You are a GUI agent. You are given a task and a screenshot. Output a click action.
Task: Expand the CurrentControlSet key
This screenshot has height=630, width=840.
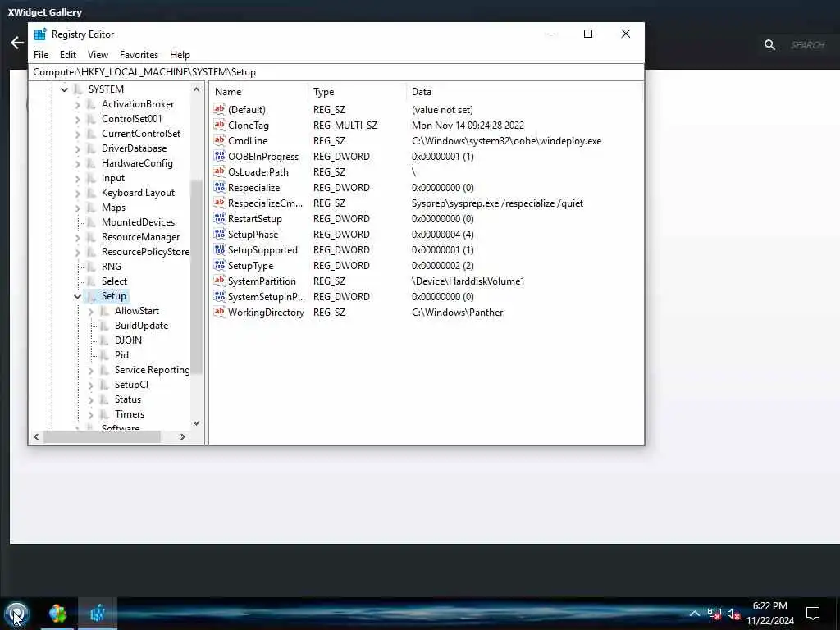(78, 134)
